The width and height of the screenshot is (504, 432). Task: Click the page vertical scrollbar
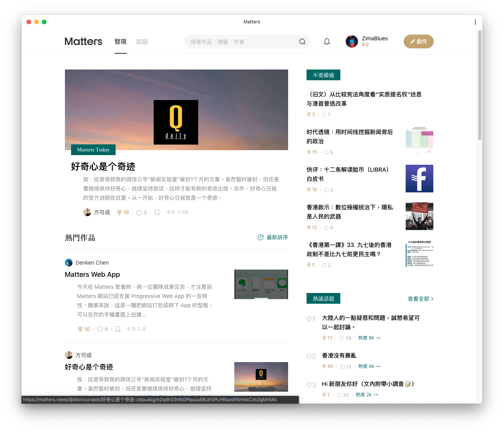(480, 85)
